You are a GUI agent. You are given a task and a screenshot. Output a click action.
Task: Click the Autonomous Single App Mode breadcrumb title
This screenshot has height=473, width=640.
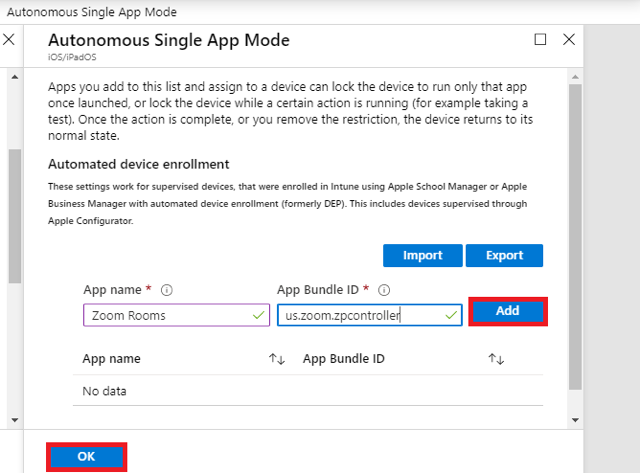tap(92, 12)
